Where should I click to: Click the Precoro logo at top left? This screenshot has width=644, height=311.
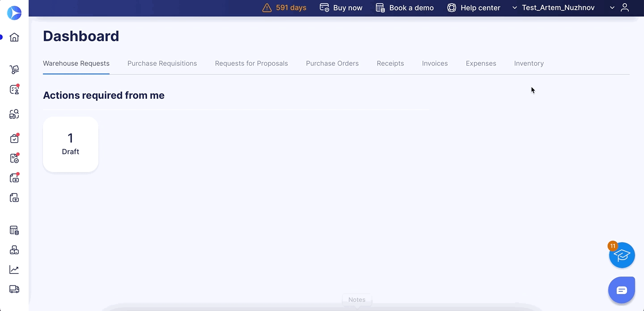(x=14, y=13)
